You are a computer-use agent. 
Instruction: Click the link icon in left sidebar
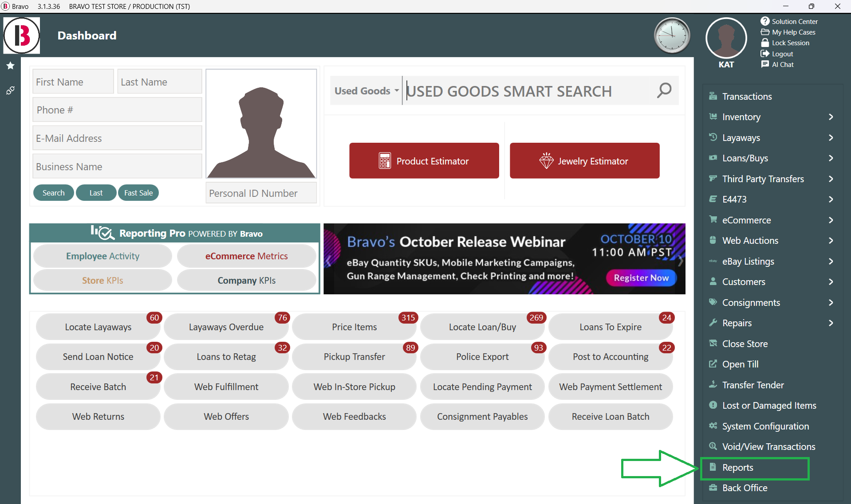coord(11,90)
